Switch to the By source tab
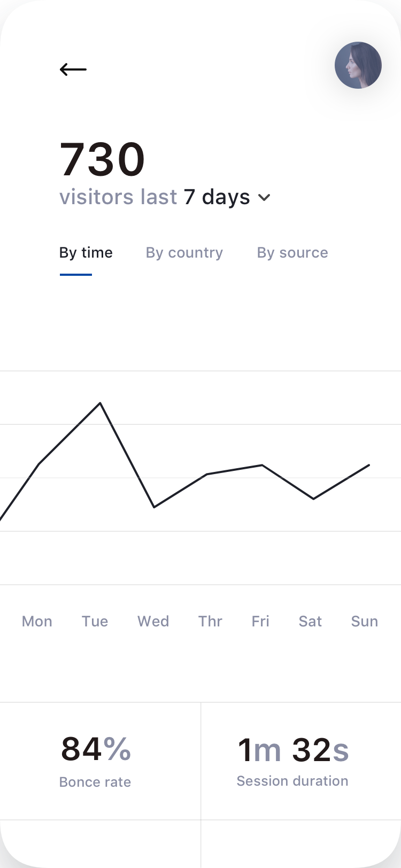 click(x=292, y=252)
